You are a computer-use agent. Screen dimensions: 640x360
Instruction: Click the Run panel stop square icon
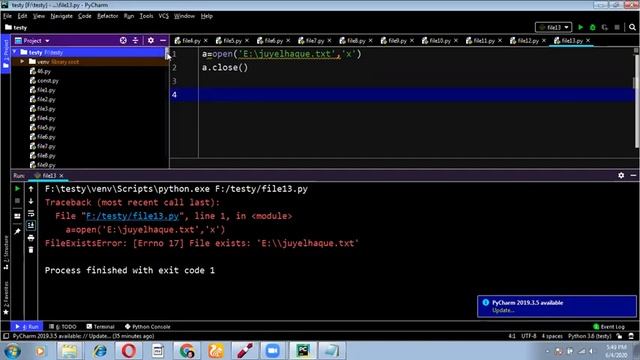[x=17, y=201]
